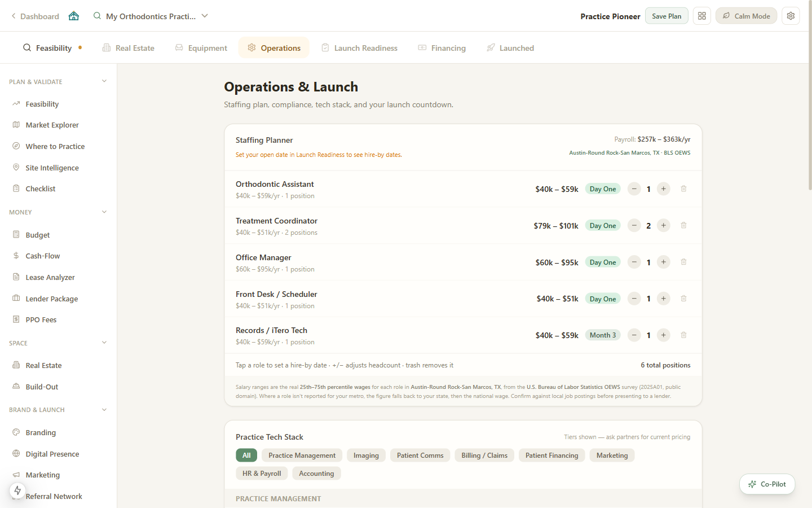Select the All tech stack filter
Screen dimensions: 812x508
click(246, 456)
